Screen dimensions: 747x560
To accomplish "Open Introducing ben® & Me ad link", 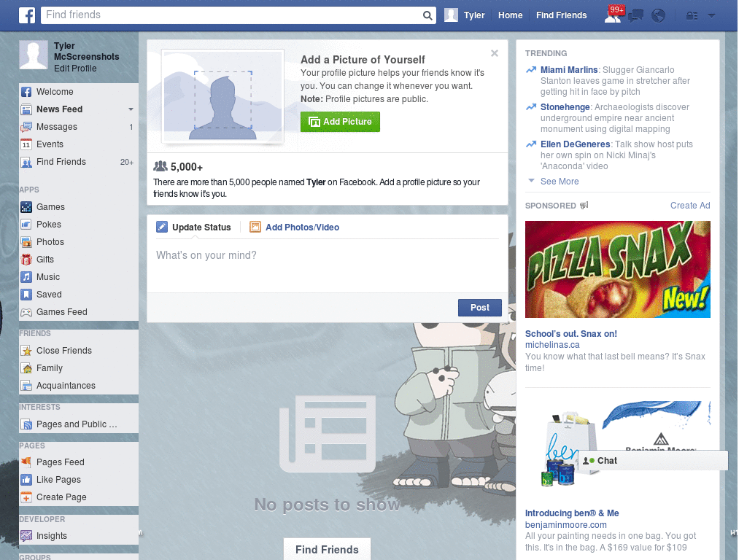I will (x=572, y=513).
